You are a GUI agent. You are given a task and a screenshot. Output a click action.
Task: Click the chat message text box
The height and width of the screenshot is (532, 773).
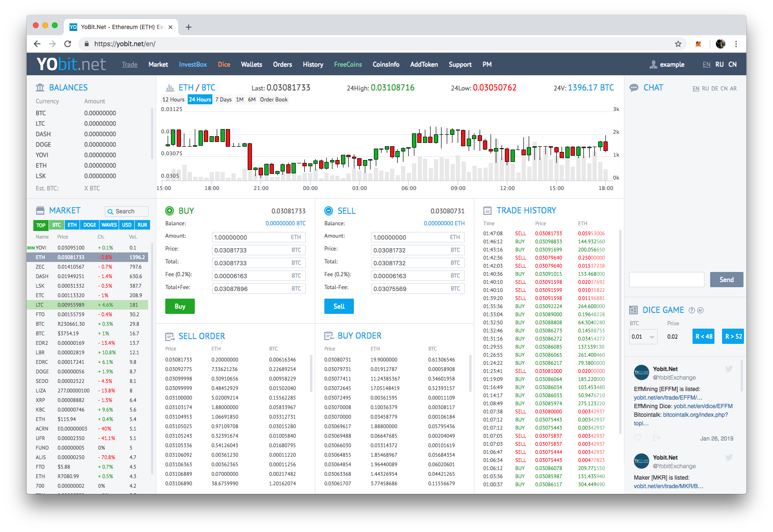[x=667, y=280]
